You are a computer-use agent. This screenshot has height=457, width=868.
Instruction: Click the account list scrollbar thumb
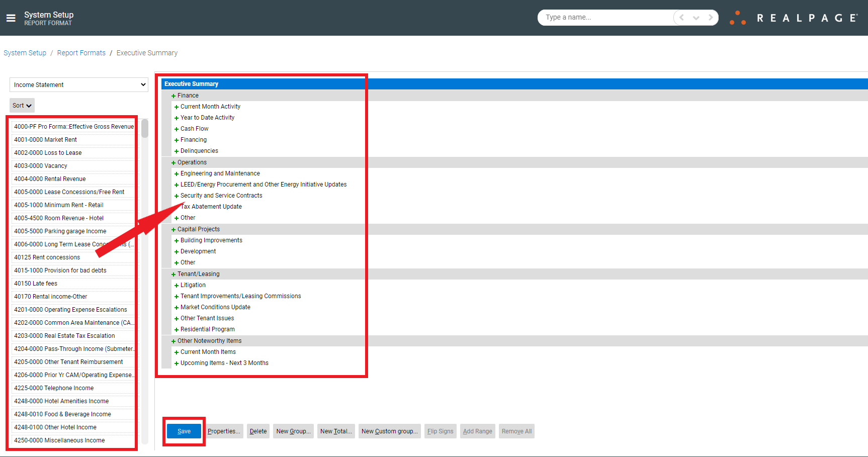145,128
